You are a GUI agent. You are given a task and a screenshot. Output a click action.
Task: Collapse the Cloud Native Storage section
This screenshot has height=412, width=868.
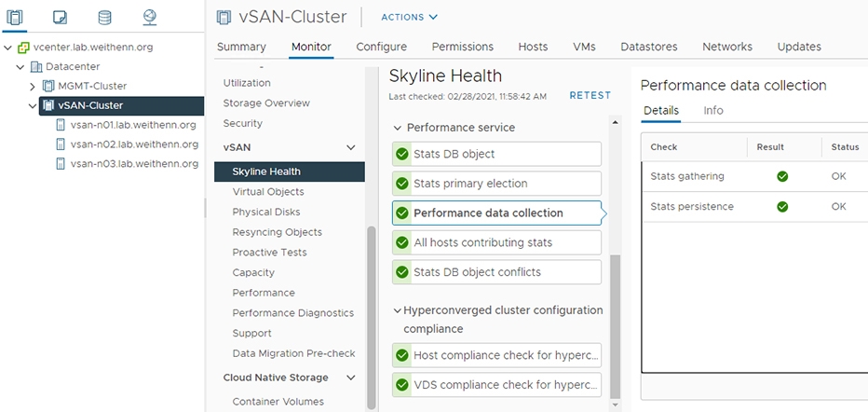350,378
